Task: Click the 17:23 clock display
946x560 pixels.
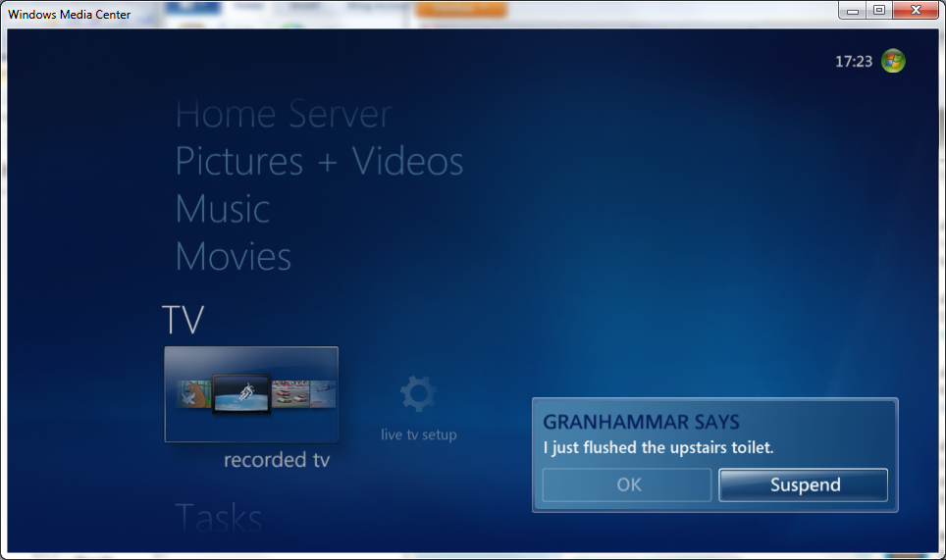Action: click(x=854, y=62)
